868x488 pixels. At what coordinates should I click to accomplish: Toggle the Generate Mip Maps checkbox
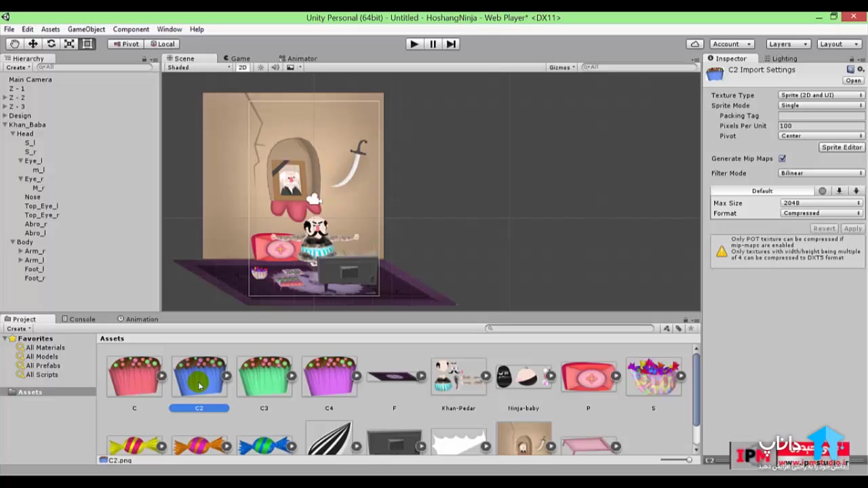coord(783,159)
